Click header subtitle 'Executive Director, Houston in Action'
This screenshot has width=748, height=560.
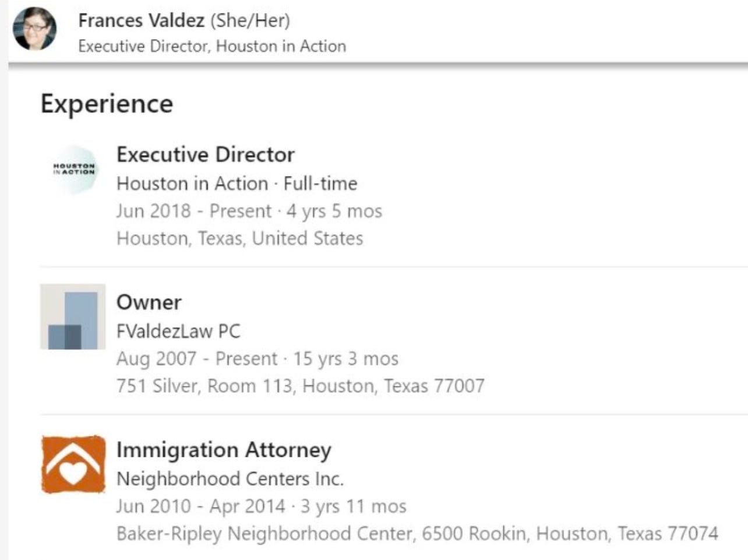coord(212,46)
